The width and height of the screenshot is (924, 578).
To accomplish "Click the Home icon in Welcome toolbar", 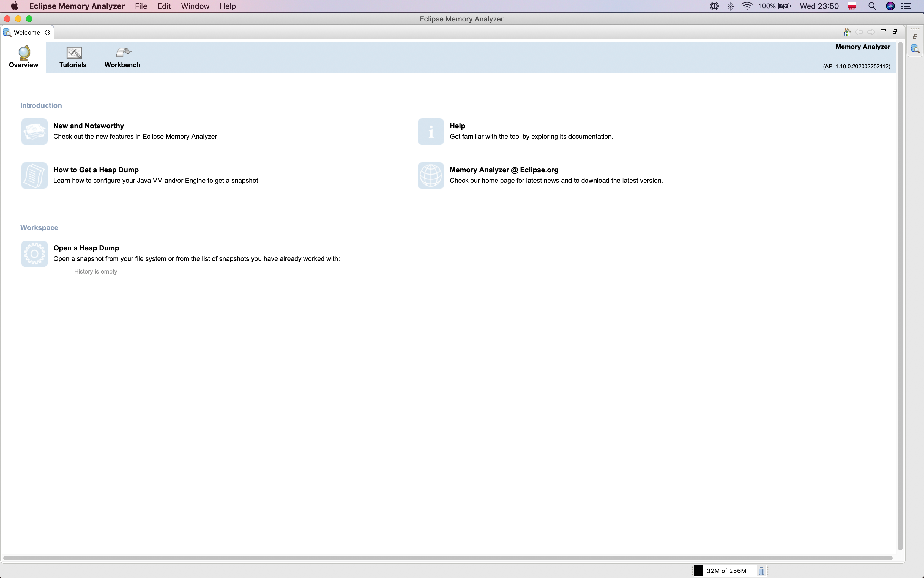I will point(847,32).
